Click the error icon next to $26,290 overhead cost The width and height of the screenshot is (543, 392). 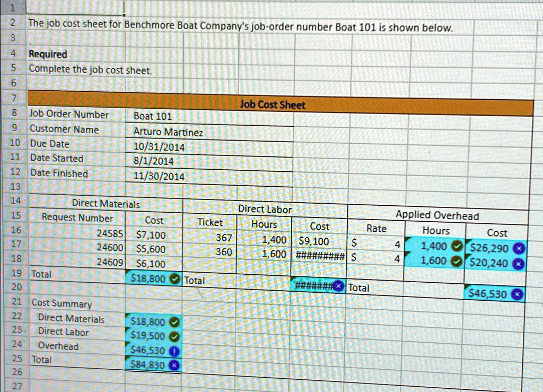pos(519,247)
